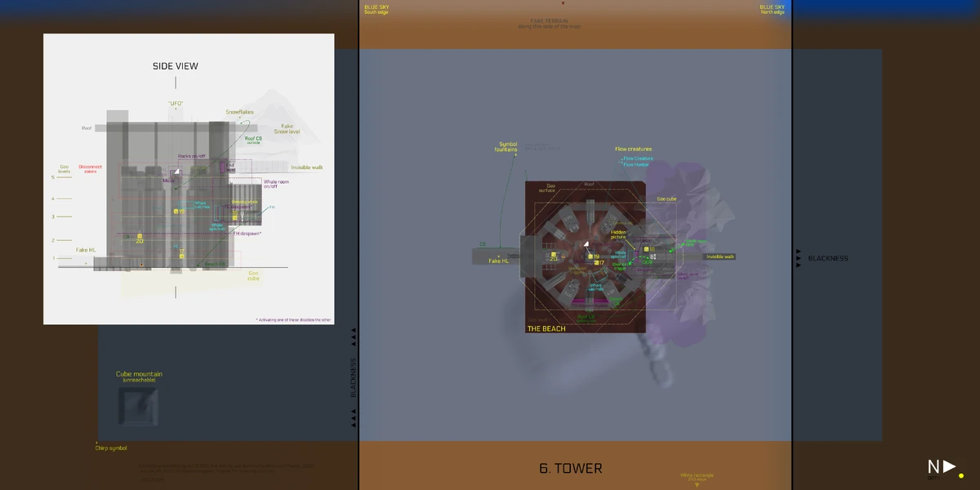Expand the BLACKNESS arrows on the right edge
Screen dimensions: 980x490
(798, 258)
